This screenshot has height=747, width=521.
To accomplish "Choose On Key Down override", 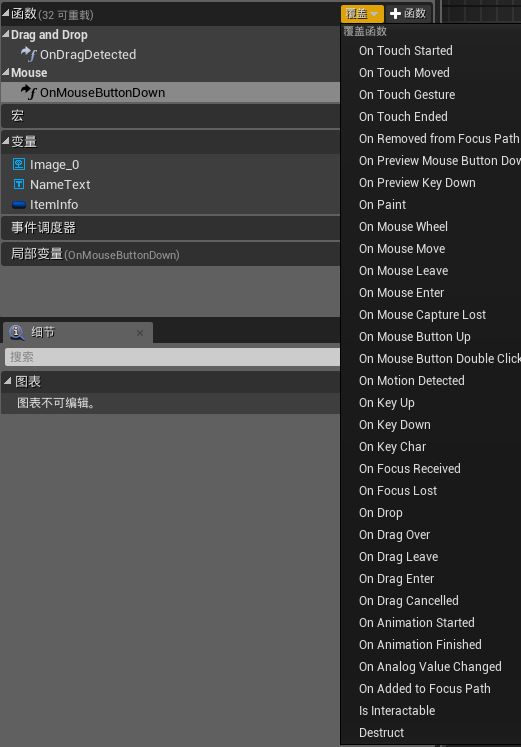I will point(395,424).
